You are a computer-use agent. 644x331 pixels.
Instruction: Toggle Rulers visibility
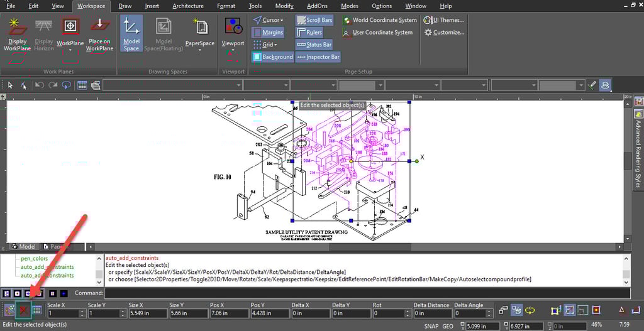(309, 33)
